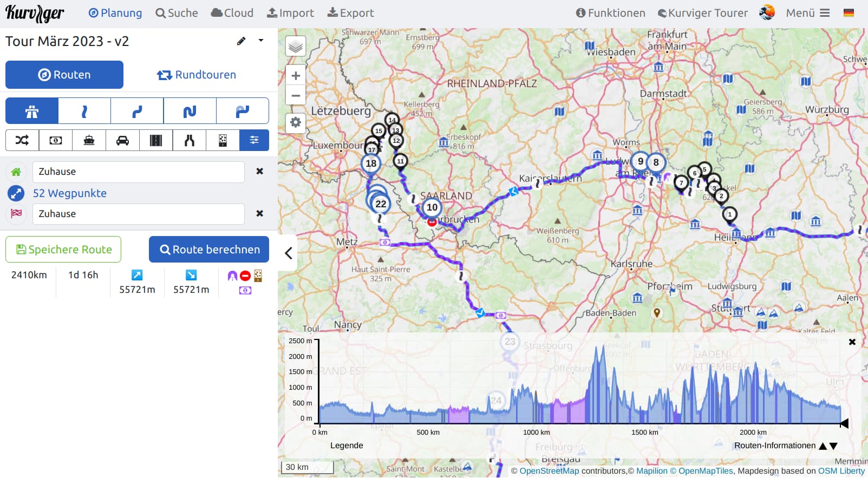Click Routen-Informationen up arrow
868x478 pixels.
[x=823, y=446]
